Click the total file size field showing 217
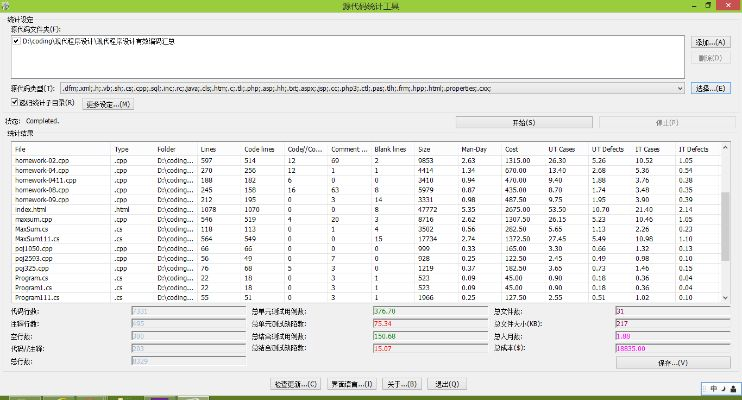This screenshot has width=742, height=400. tap(672, 324)
